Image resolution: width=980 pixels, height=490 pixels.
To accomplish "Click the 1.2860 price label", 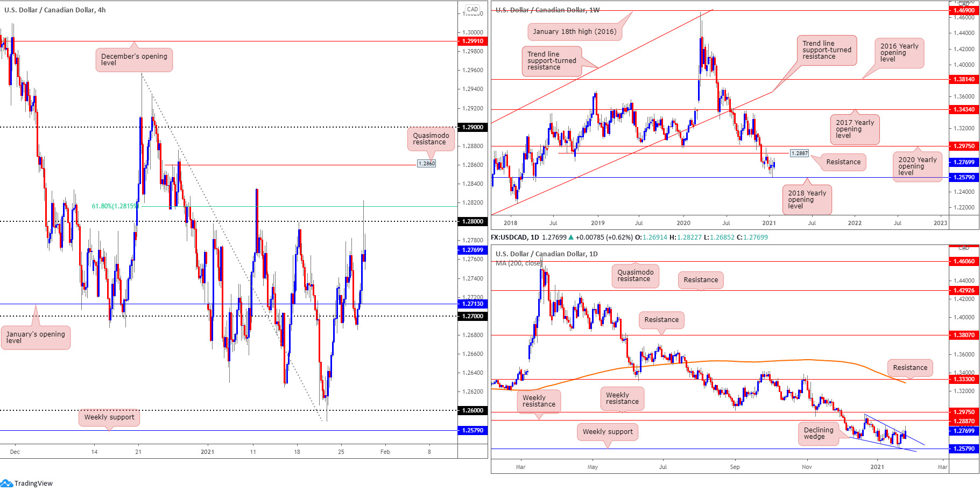I will [x=427, y=163].
